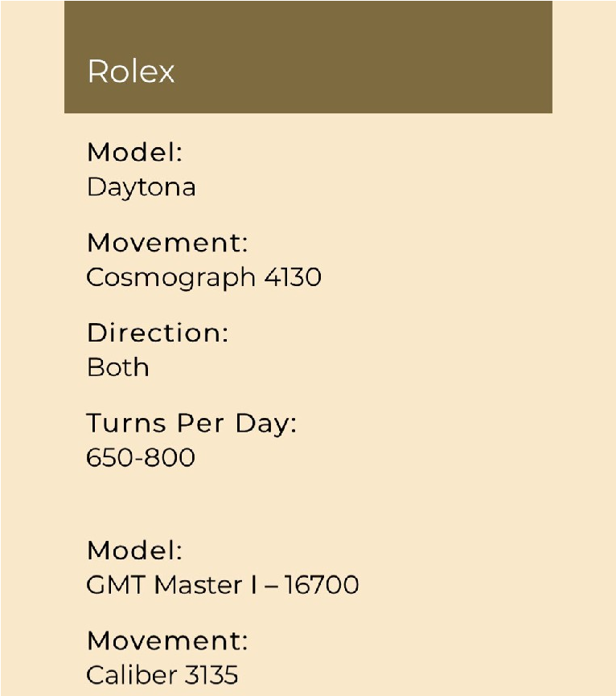Select the Model label above Daytona

[x=134, y=152]
